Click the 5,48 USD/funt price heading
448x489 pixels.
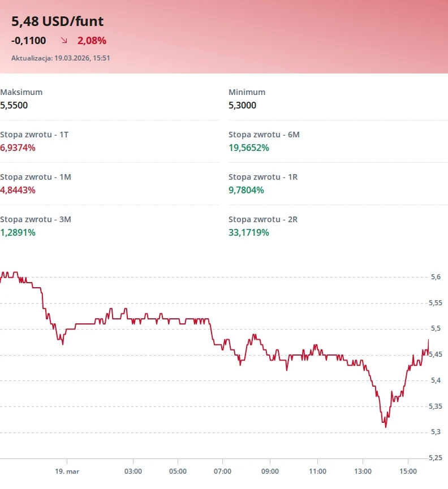58,21
